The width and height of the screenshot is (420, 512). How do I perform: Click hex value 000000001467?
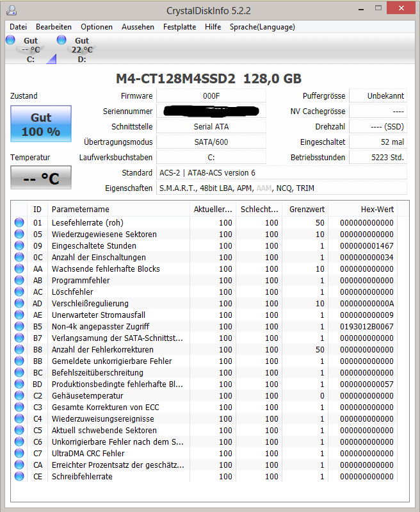point(366,245)
